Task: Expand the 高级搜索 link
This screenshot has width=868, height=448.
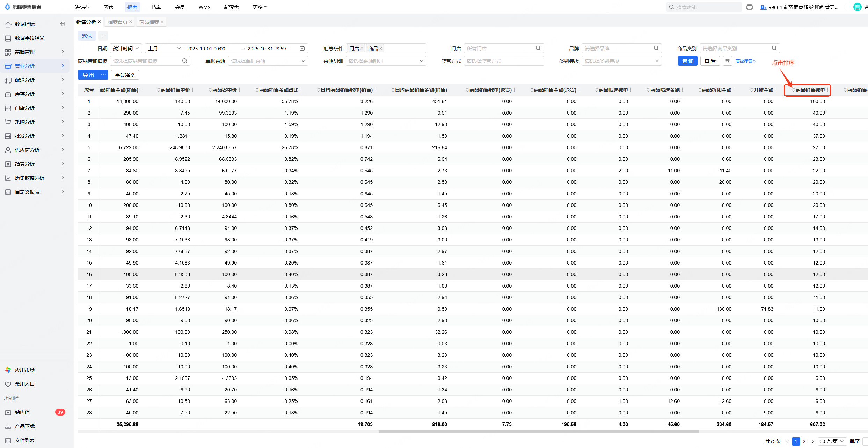Action: (745, 61)
